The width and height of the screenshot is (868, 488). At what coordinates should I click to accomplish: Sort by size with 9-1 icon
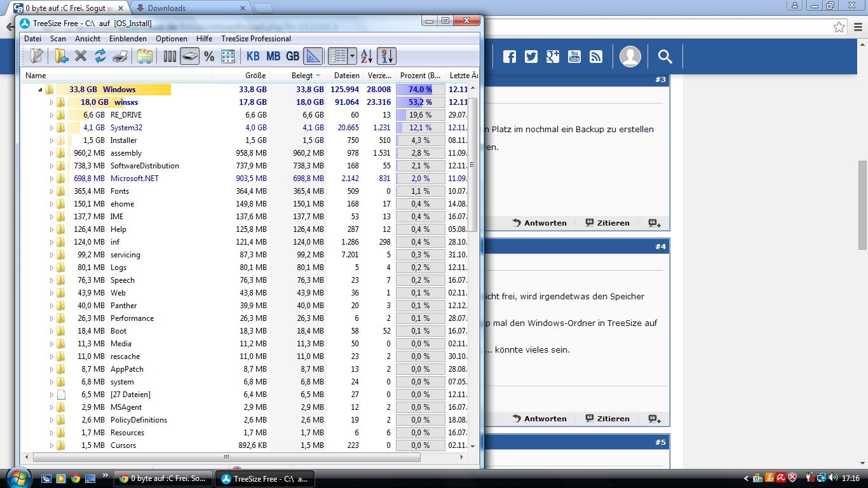point(386,56)
